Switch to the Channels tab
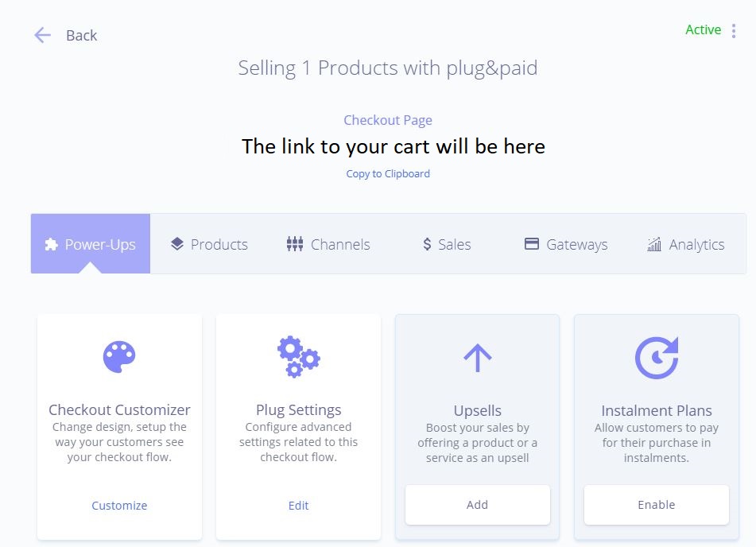This screenshot has width=756, height=547. tap(328, 244)
